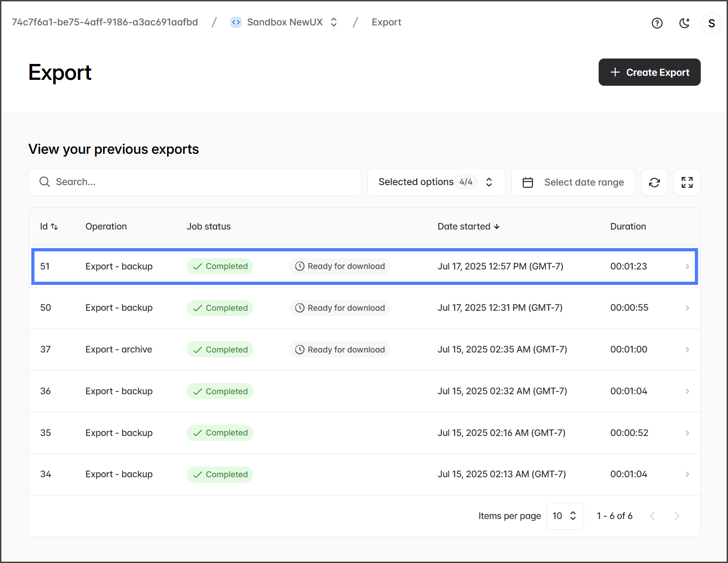Screen dimensions: 728x563
Task: Click the organization ID breadcrumb
Action: click(105, 22)
